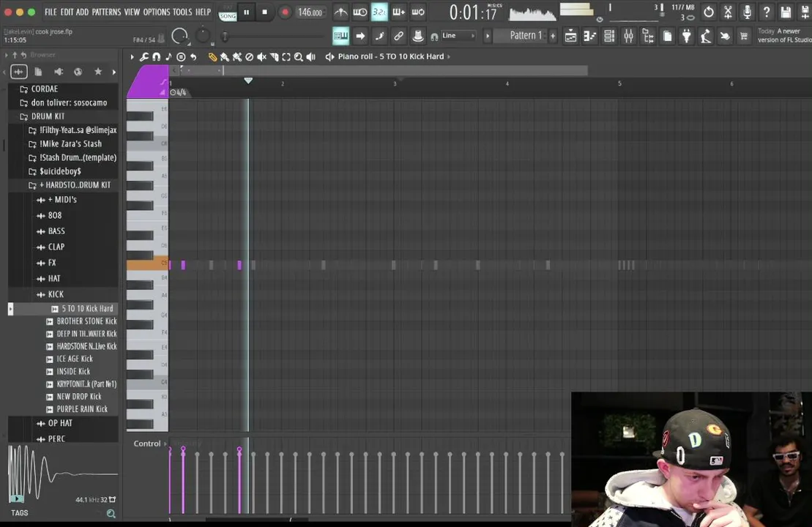Toggle the metronome
The height and width of the screenshot is (527, 812).
click(x=340, y=12)
